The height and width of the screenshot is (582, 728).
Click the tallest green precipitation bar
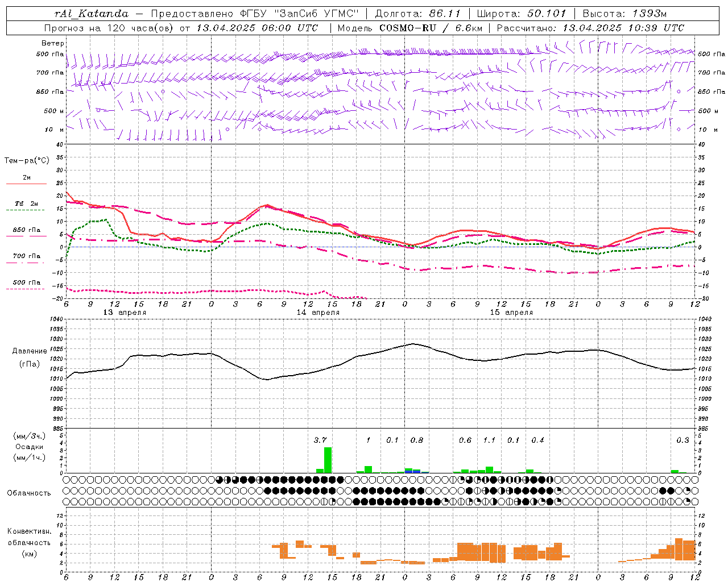[x=328, y=460]
